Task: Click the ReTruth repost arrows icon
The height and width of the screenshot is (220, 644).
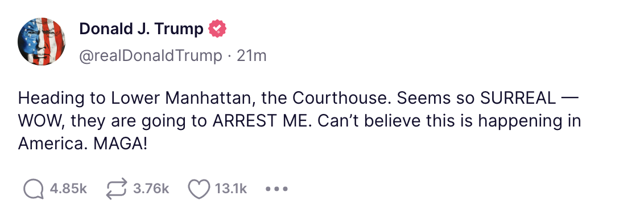Action: pyautogui.click(x=117, y=189)
